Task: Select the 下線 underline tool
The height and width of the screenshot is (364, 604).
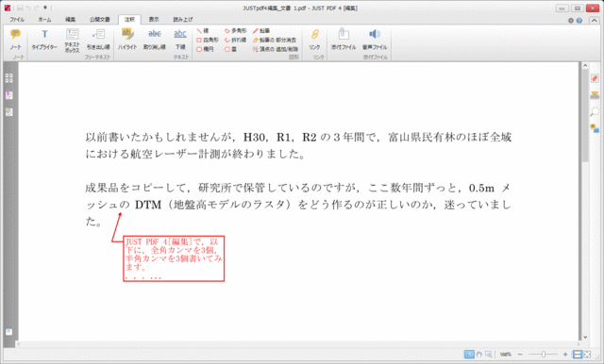Action: [180, 40]
